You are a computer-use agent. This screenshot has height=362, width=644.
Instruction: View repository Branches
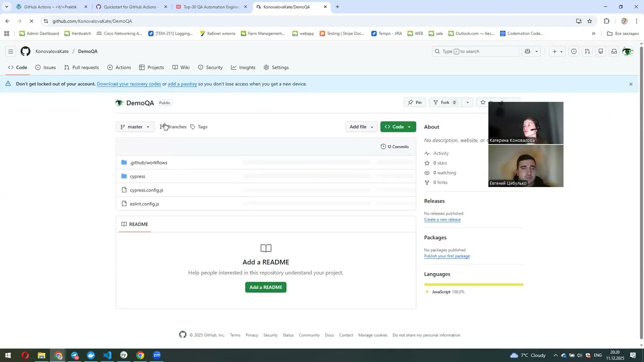[x=173, y=127]
